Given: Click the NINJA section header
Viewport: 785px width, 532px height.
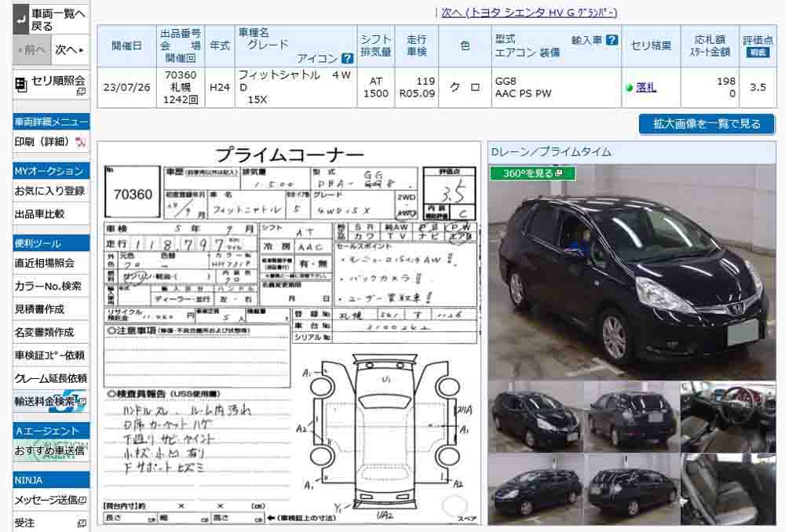Looking at the screenshot, I should tap(51, 480).
